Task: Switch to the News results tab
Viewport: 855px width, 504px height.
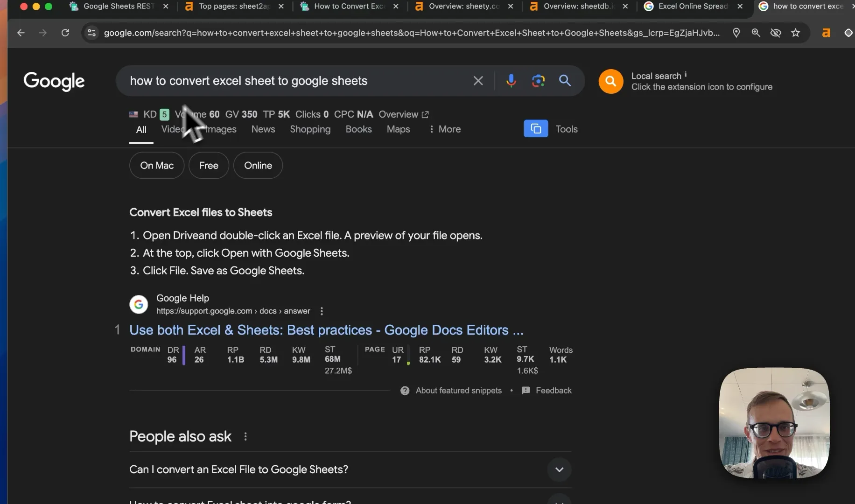Action: click(x=263, y=129)
